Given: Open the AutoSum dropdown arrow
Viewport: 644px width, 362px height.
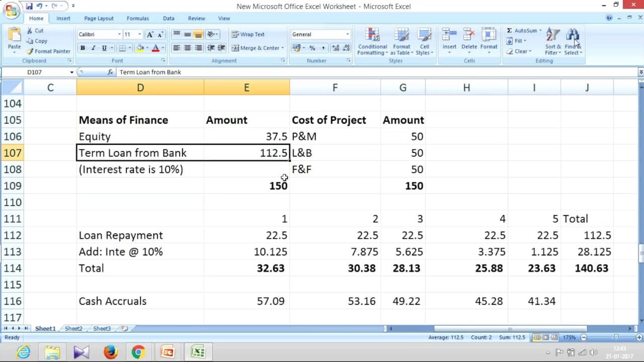Looking at the screenshot, I should pos(540,31).
